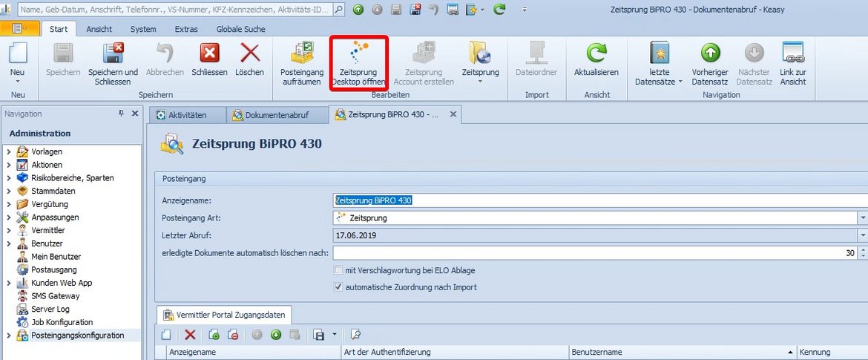Open Letzter Abruf date dropdown arrow
Image resolution: width=868 pixels, height=360 pixels.
(863, 235)
